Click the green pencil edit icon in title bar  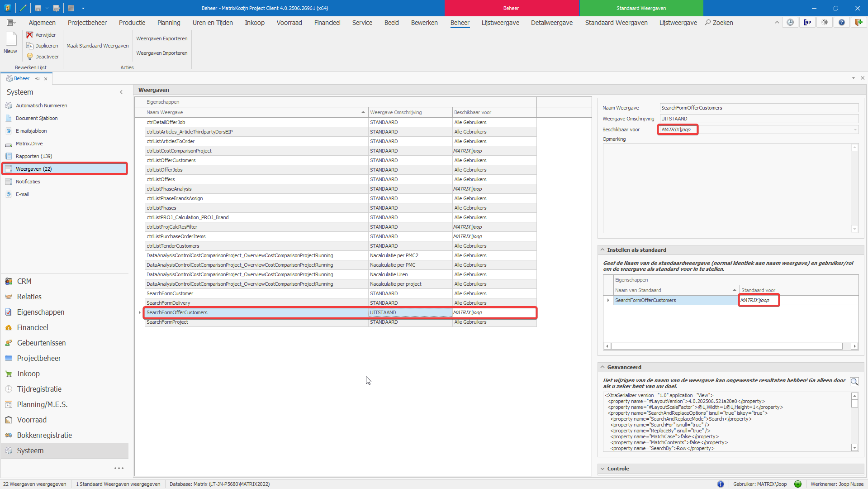tap(23, 8)
